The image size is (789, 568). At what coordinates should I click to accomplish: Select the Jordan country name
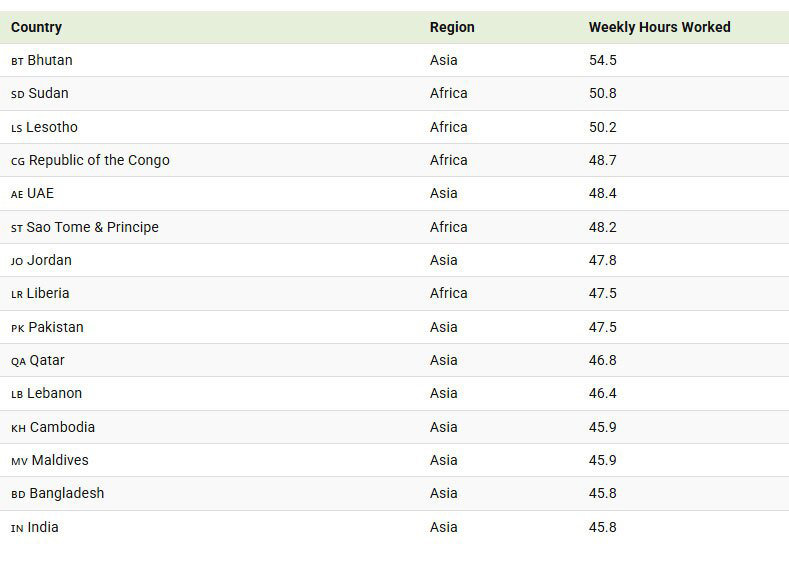[49, 260]
